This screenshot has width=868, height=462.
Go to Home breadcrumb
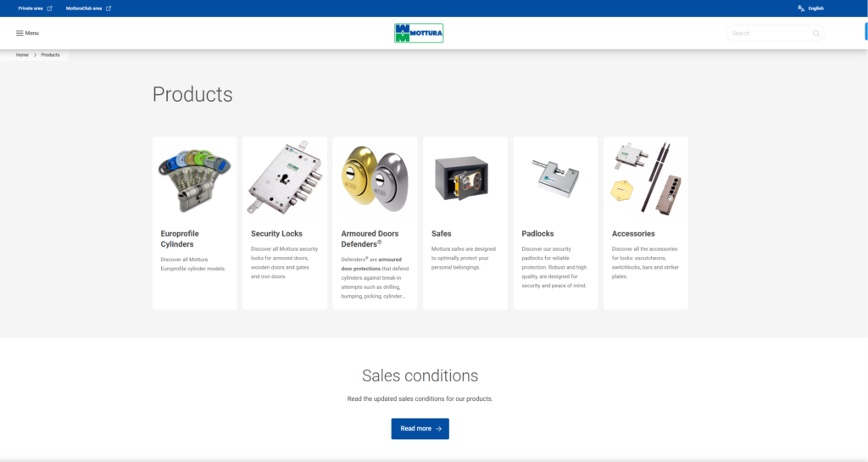pos(22,55)
